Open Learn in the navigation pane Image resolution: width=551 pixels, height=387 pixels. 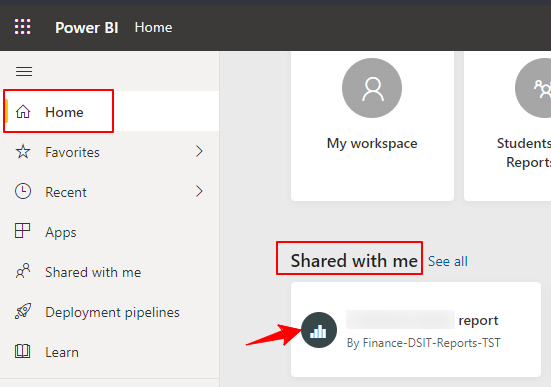tap(110, 352)
